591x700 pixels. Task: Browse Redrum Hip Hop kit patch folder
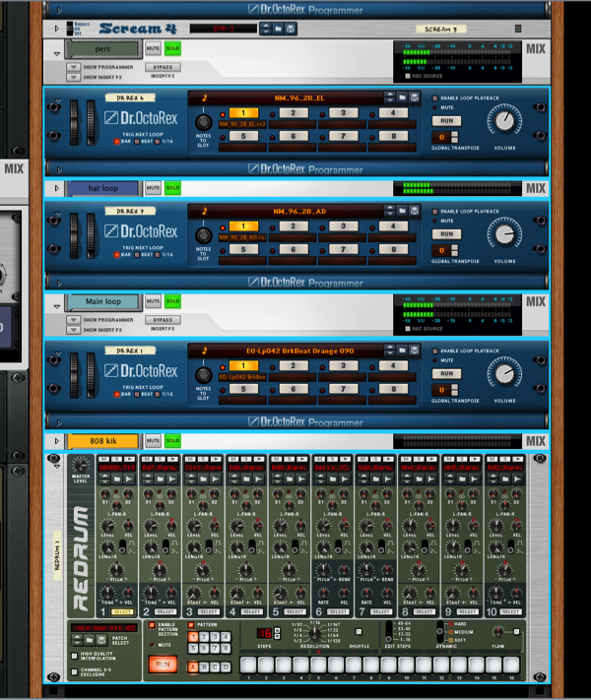click(x=90, y=640)
